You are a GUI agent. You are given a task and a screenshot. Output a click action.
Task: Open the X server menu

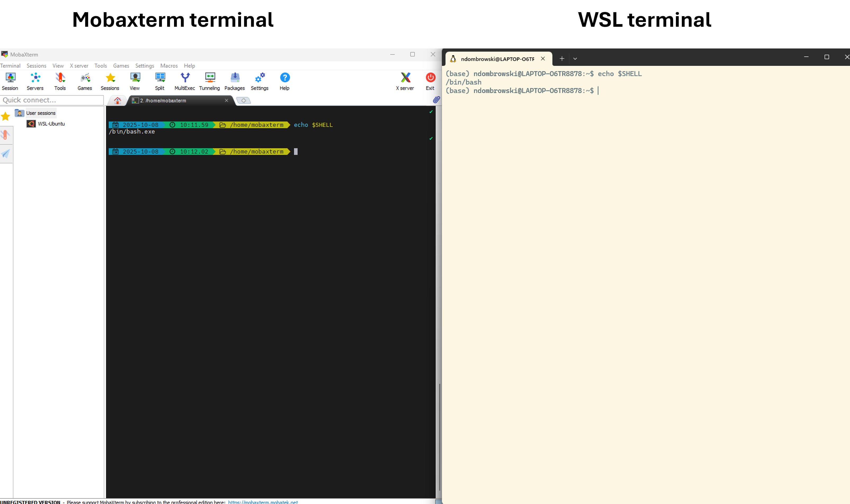click(x=79, y=66)
